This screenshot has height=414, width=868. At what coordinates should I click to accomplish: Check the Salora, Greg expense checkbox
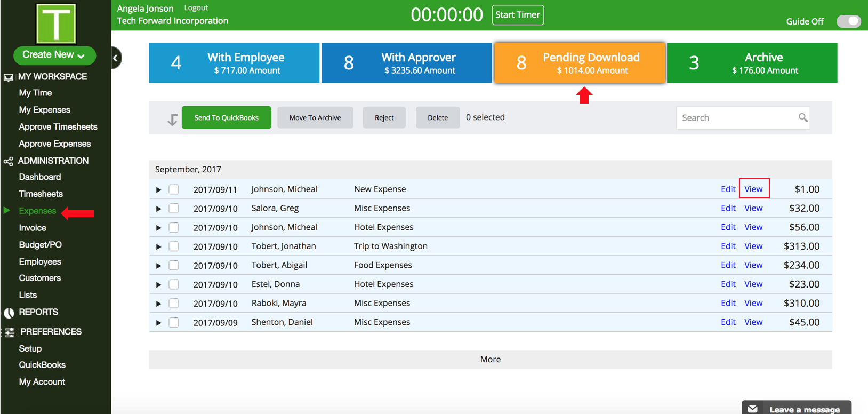(174, 209)
